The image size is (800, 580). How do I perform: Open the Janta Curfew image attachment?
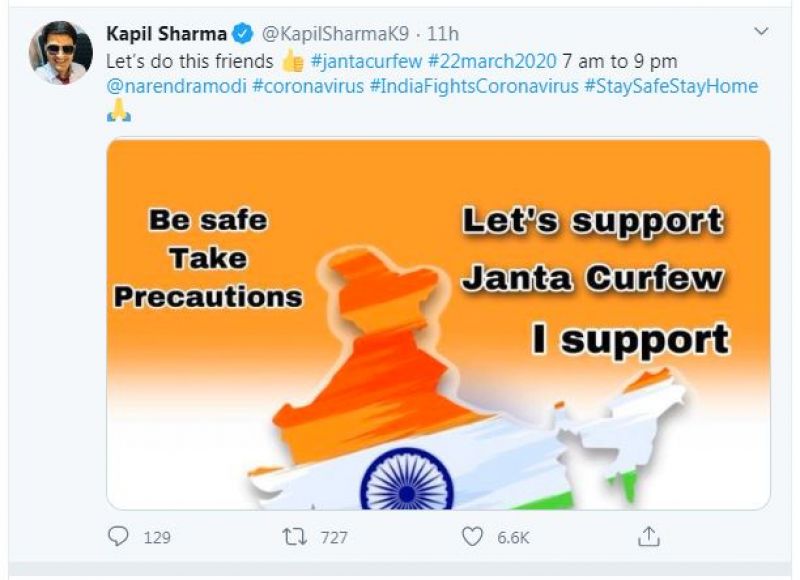tap(438, 324)
